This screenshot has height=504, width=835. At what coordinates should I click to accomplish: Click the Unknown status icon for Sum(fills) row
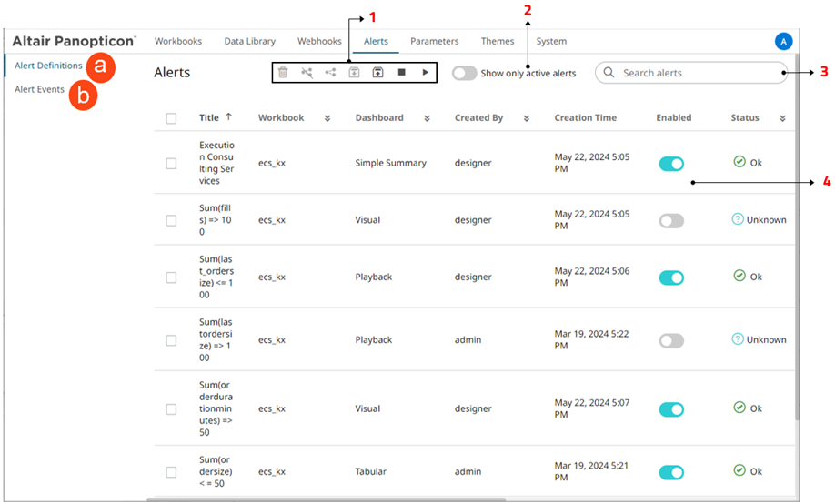point(738,219)
